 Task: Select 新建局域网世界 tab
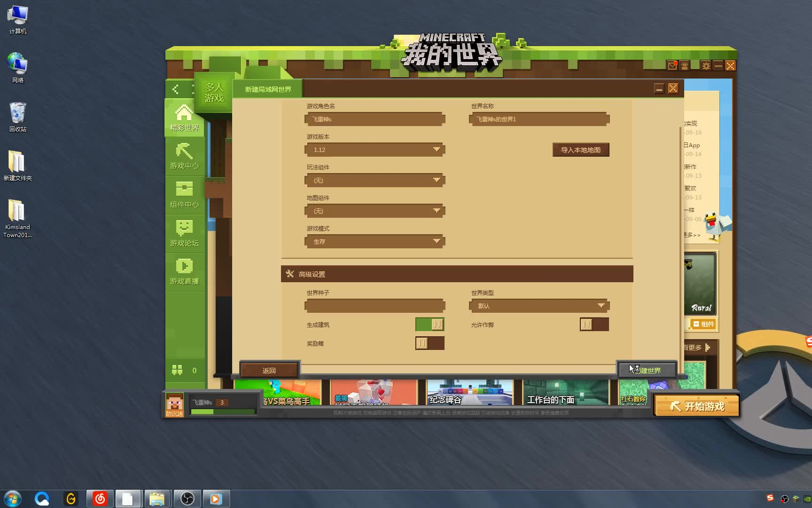[x=268, y=89]
